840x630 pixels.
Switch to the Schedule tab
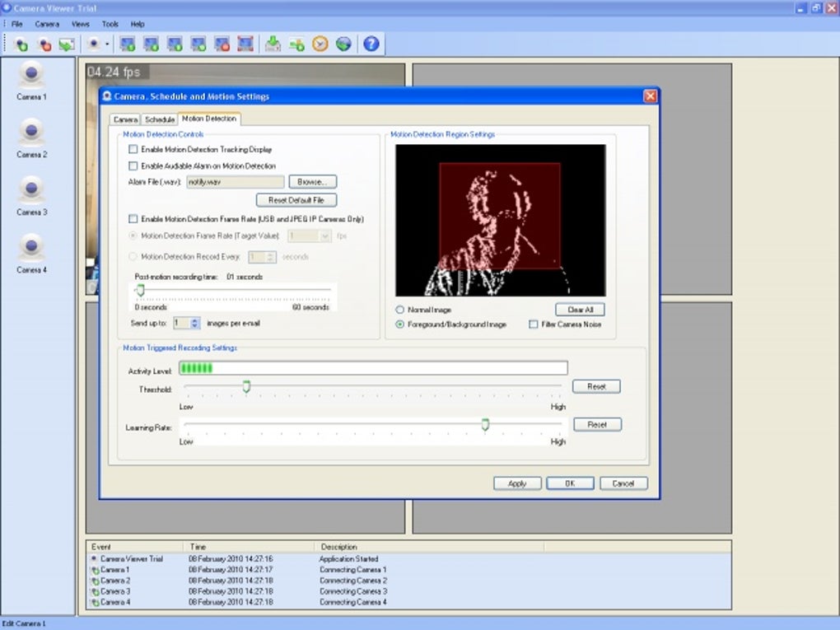point(159,119)
